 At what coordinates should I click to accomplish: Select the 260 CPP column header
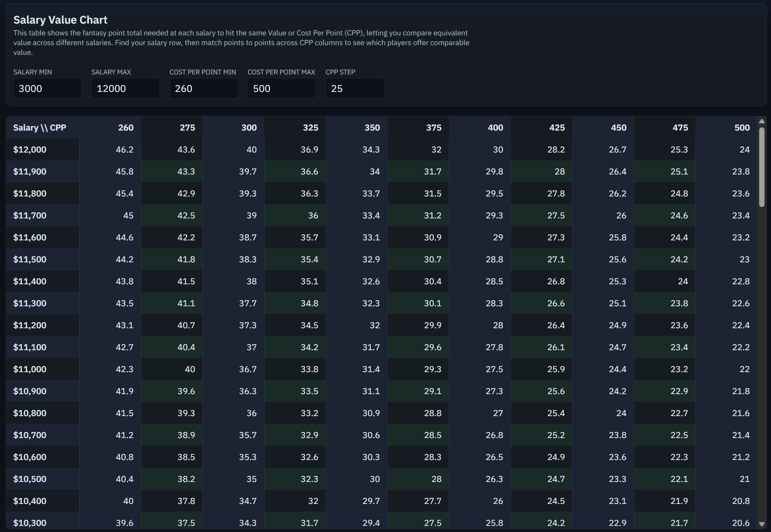(110, 127)
